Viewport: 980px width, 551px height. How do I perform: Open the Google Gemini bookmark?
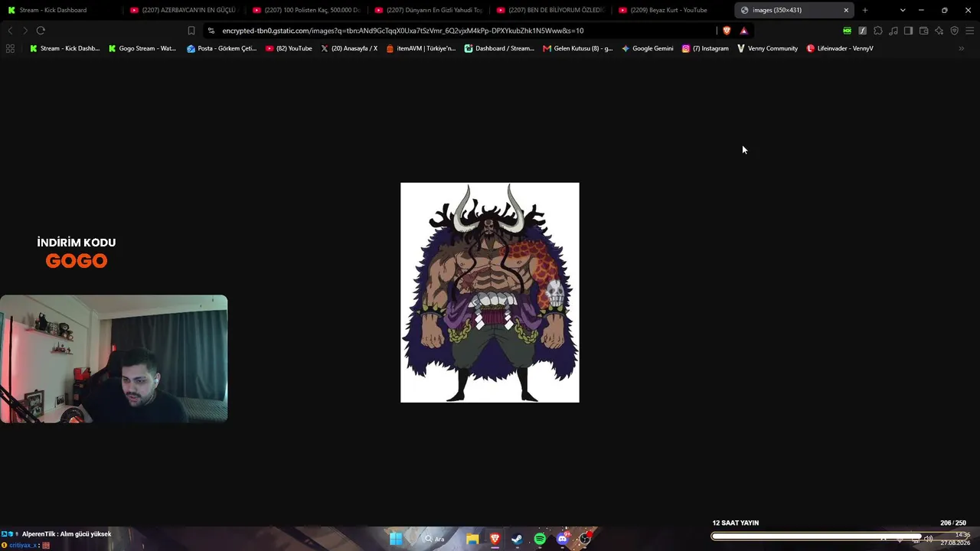pos(648,48)
